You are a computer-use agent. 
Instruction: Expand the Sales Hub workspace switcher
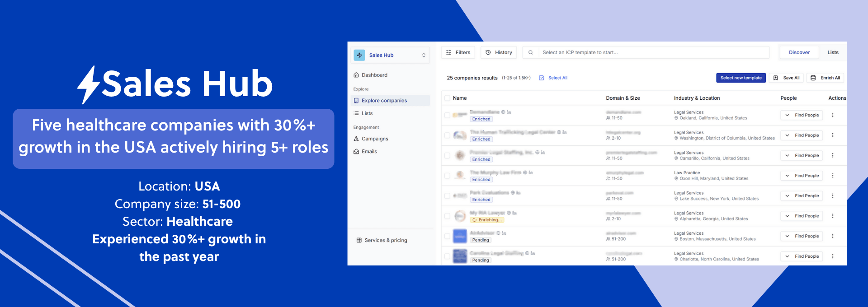pos(424,55)
